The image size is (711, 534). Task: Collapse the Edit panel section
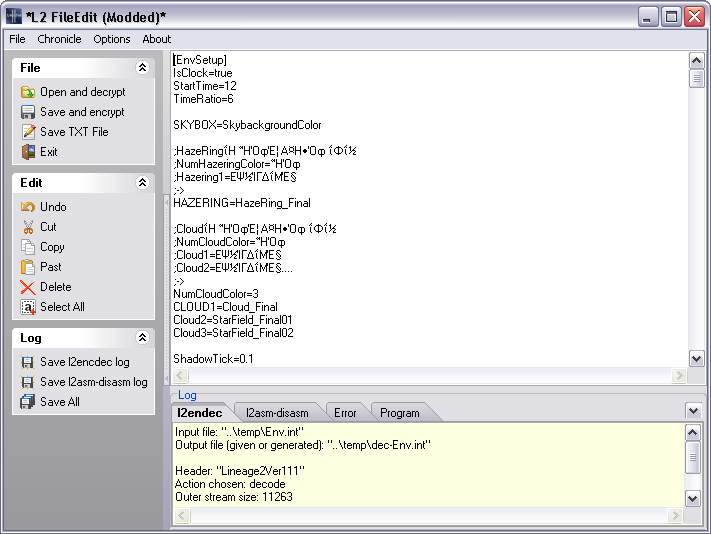[142, 183]
